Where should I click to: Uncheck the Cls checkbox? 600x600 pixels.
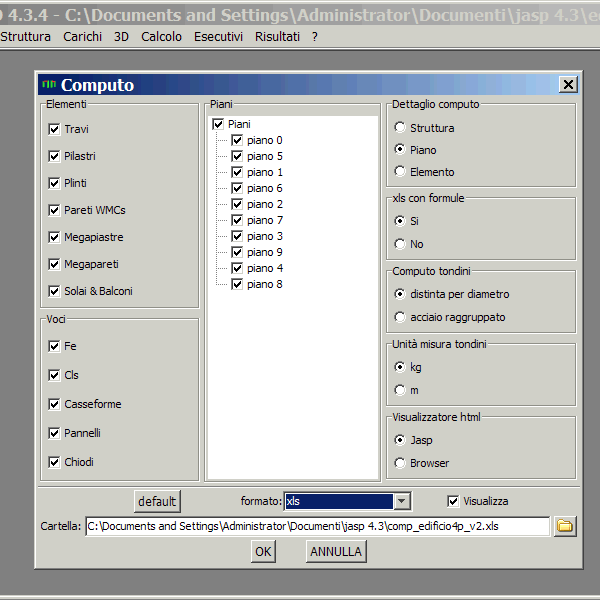pos(54,375)
